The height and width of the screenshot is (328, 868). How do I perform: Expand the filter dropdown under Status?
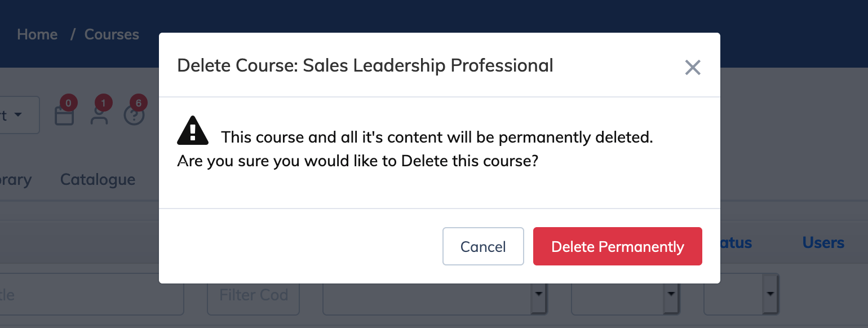(625, 294)
